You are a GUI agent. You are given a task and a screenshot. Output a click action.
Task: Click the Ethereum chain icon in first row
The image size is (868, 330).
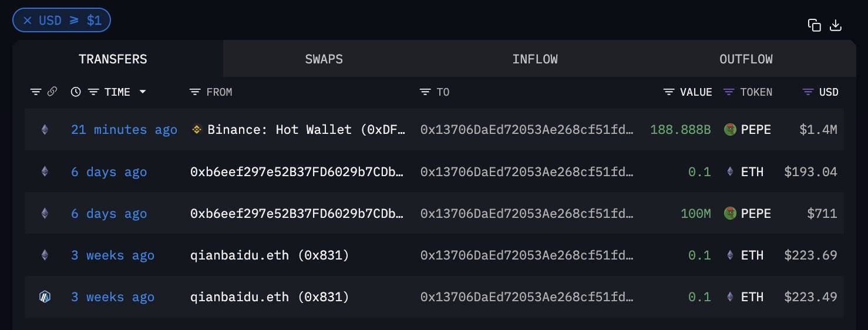pos(45,130)
